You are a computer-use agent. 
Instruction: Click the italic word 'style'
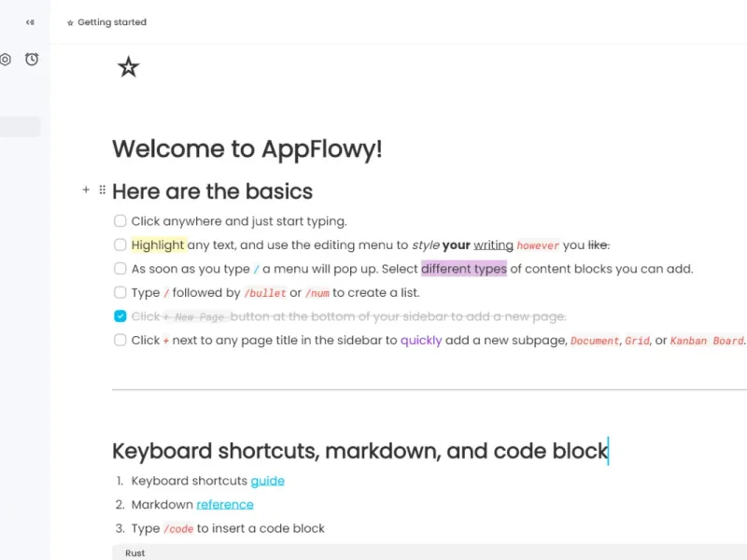[x=426, y=245]
